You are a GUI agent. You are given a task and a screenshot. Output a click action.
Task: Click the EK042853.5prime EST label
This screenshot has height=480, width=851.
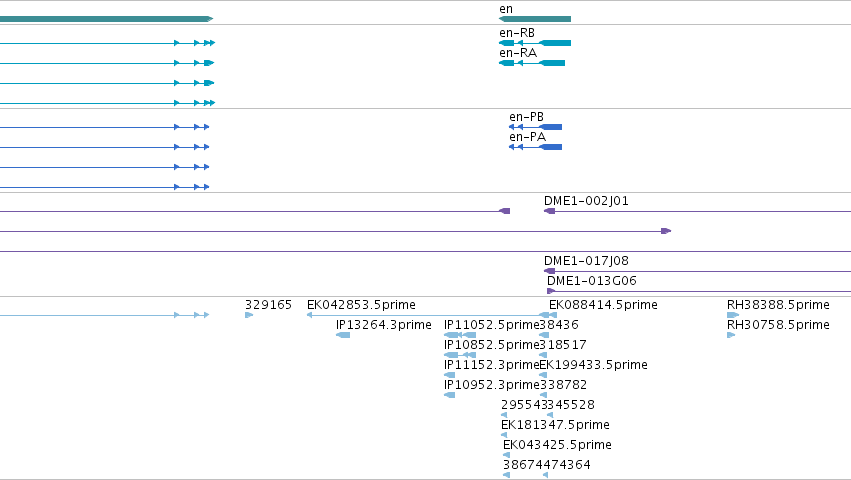(x=361, y=305)
